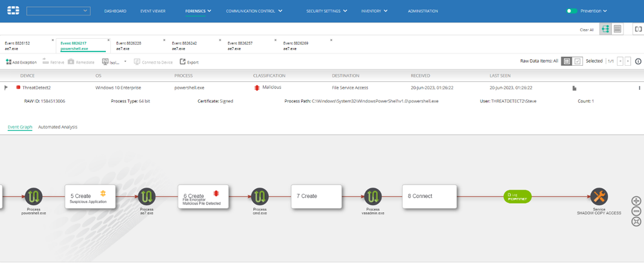Select the powershell.exe process node

pyautogui.click(x=34, y=197)
